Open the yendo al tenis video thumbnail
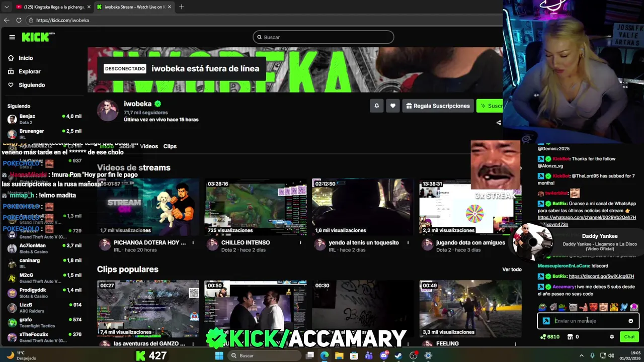Viewport: 644px width, 362px height. 363,207
